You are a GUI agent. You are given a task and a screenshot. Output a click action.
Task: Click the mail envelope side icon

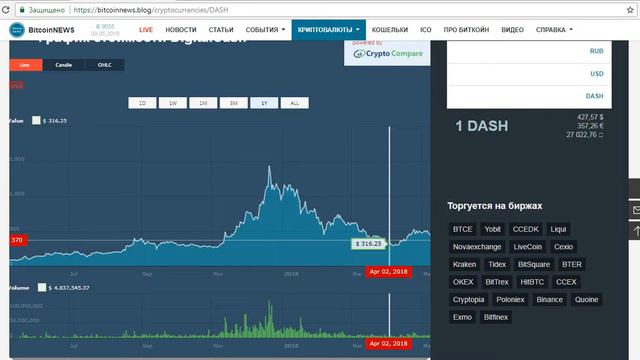click(x=635, y=210)
